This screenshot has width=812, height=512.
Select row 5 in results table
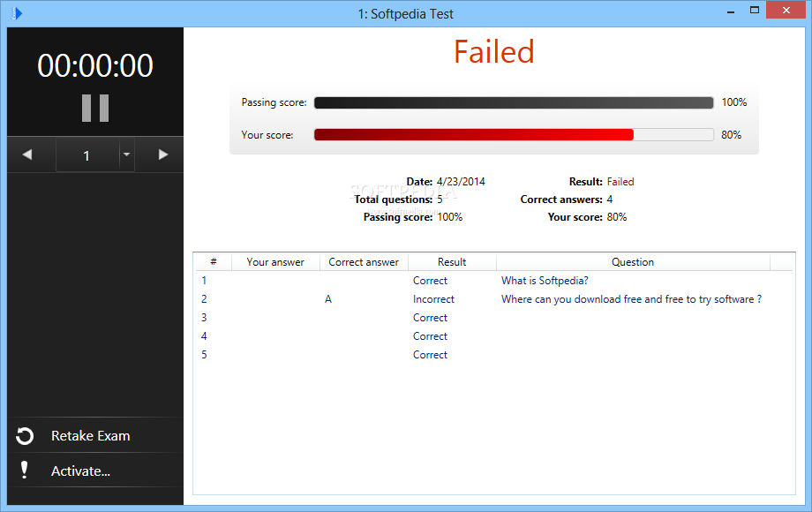click(494, 355)
